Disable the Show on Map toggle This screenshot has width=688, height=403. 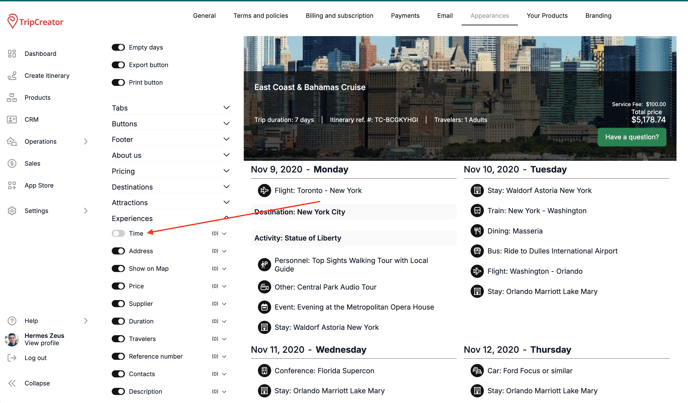tap(118, 269)
